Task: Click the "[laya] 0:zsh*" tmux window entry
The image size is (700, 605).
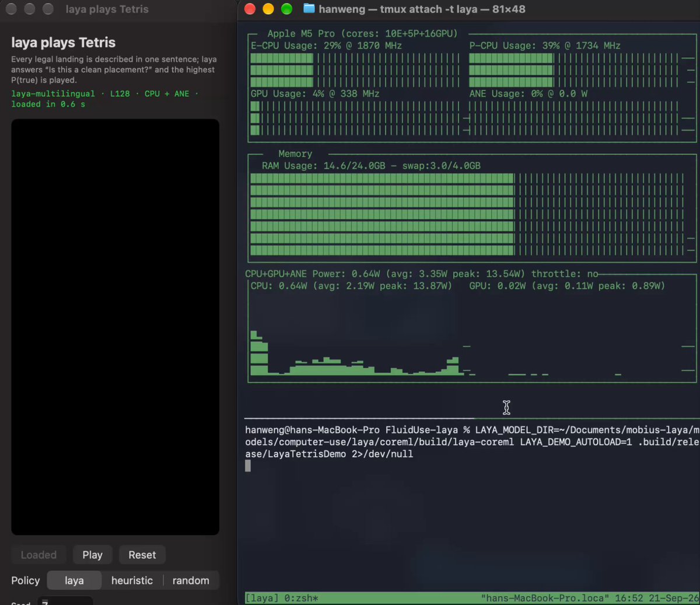Action: tap(282, 598)
